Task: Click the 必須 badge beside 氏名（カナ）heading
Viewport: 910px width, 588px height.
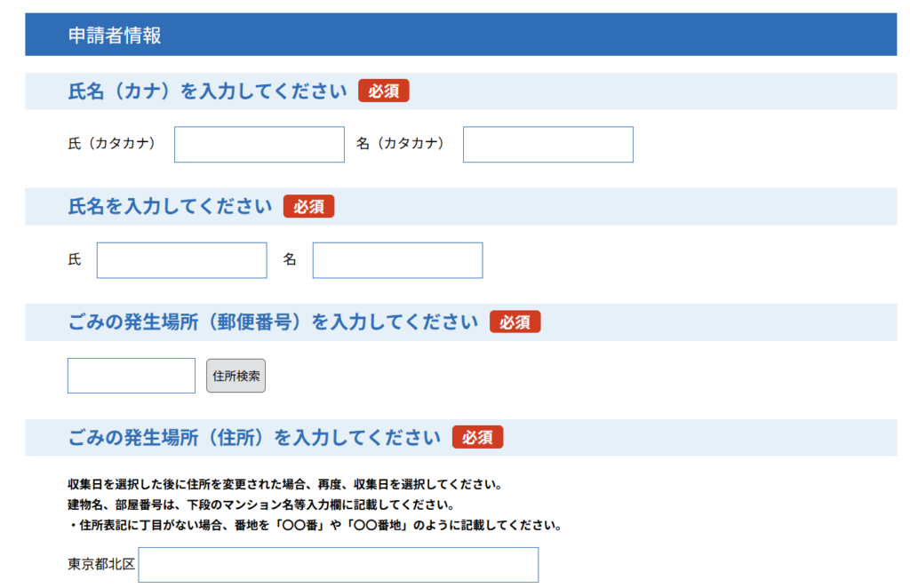Action: pos(383,91)
